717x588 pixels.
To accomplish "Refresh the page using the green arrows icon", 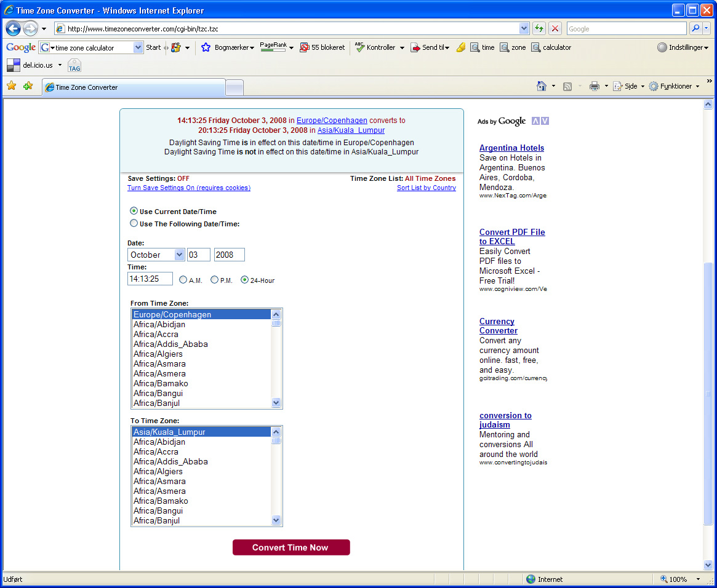I will click(539, 29).
